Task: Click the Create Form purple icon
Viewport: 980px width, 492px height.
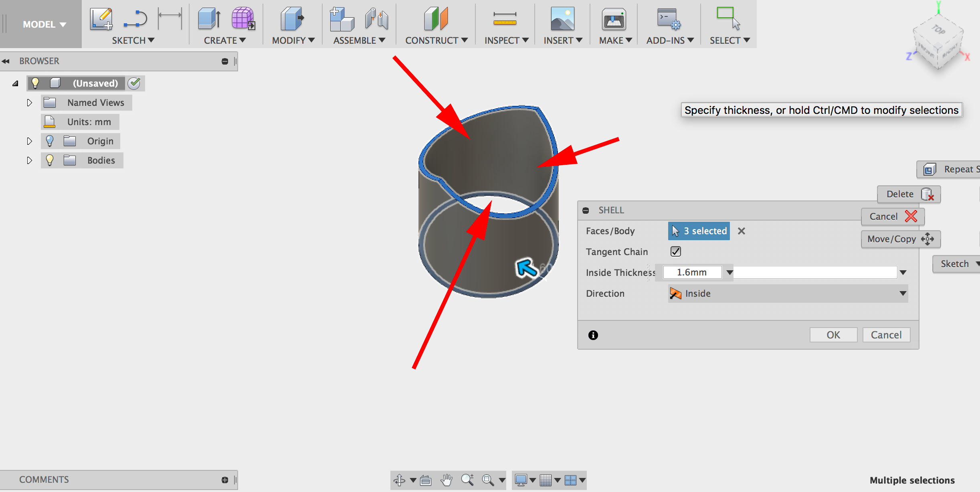Action: [x=243, y=18]
